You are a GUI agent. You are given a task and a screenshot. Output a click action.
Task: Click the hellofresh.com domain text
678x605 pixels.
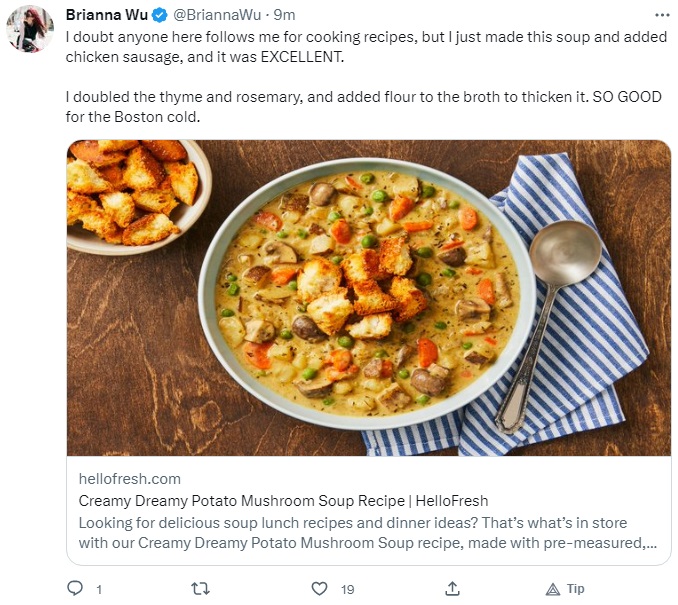[x=130, y=479]
